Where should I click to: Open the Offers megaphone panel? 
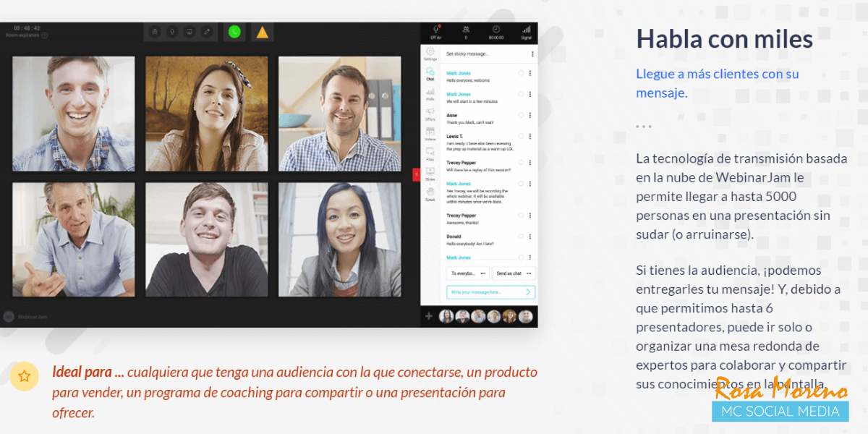click(x=430, y=114)
